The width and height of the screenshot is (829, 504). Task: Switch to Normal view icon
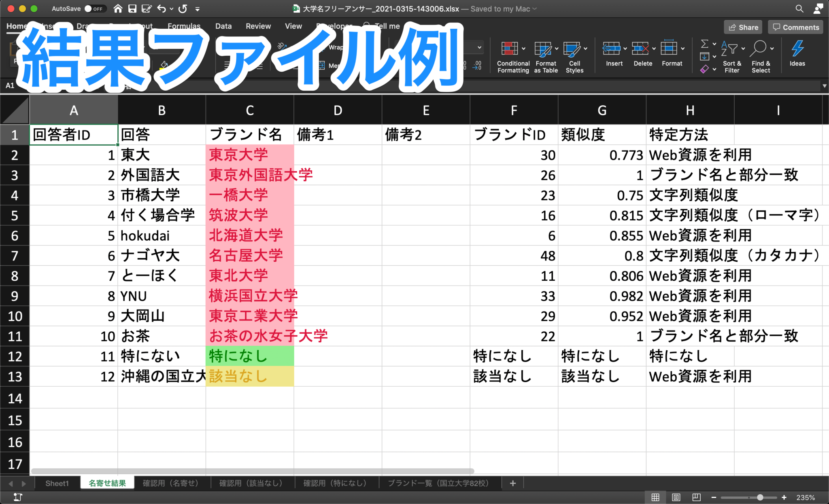pyautogui.click(x=655, y=498)
